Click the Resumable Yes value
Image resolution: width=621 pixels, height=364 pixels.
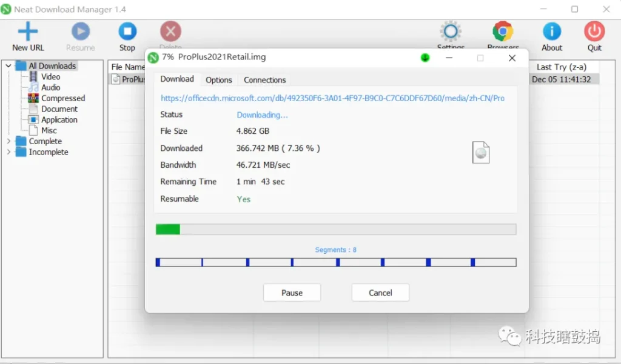point(244,199)
